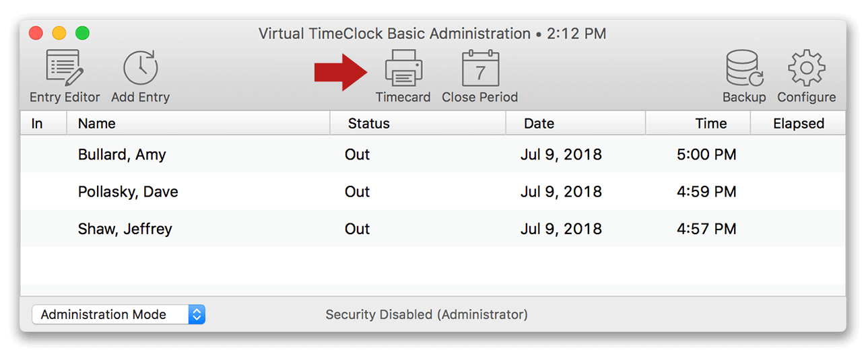The height and width of the screenshot is (354, 868).
Task: Expand the Administration Mode dropdown
Action: (119, 314)
